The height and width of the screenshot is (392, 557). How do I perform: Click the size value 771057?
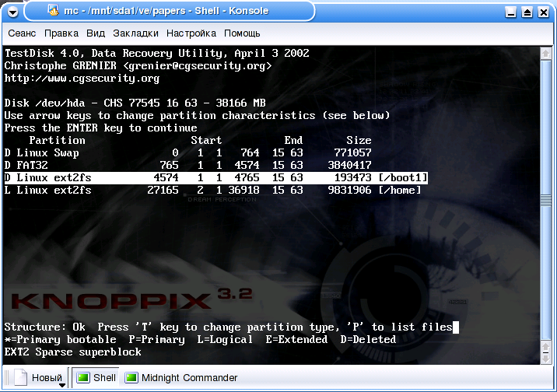click(x=352, y=152)
